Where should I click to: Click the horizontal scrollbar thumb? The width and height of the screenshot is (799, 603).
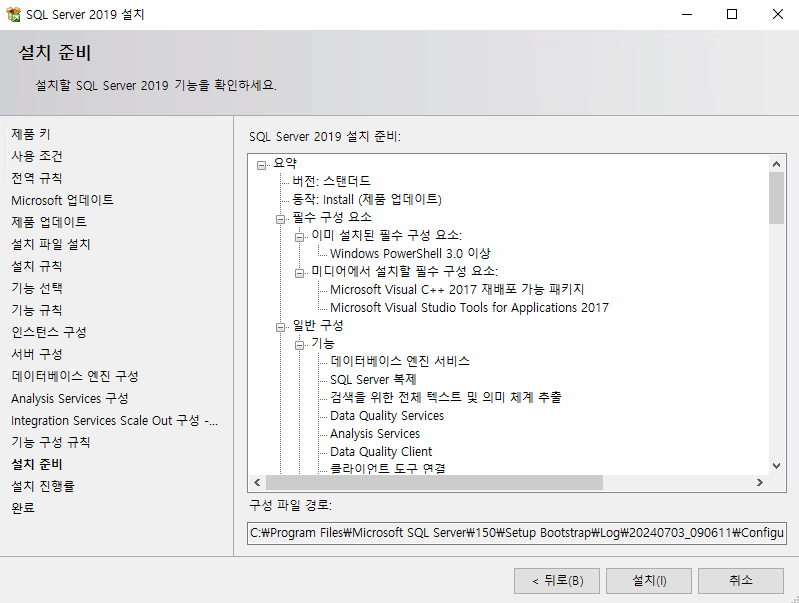[434, 482]
